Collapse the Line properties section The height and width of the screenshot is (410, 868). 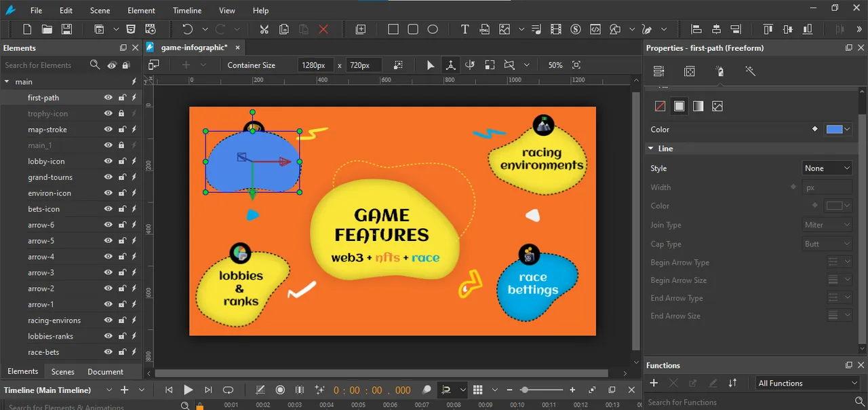[x=651, y=148]
